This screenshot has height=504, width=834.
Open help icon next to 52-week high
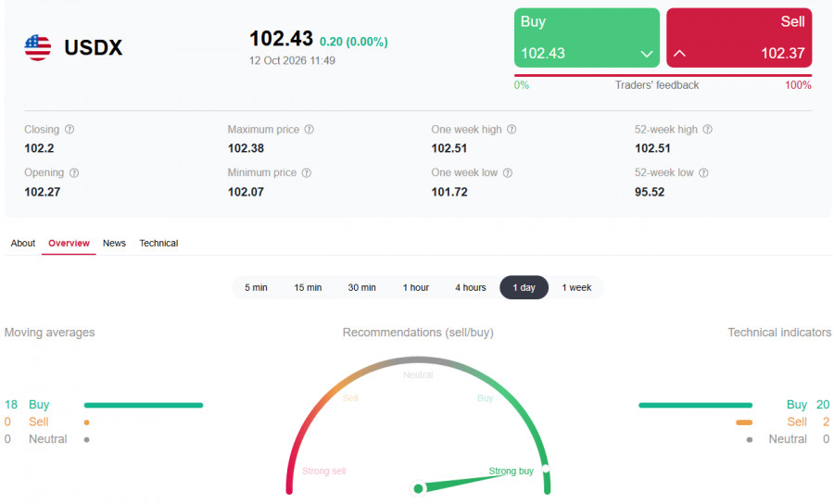tap(707, 129)
